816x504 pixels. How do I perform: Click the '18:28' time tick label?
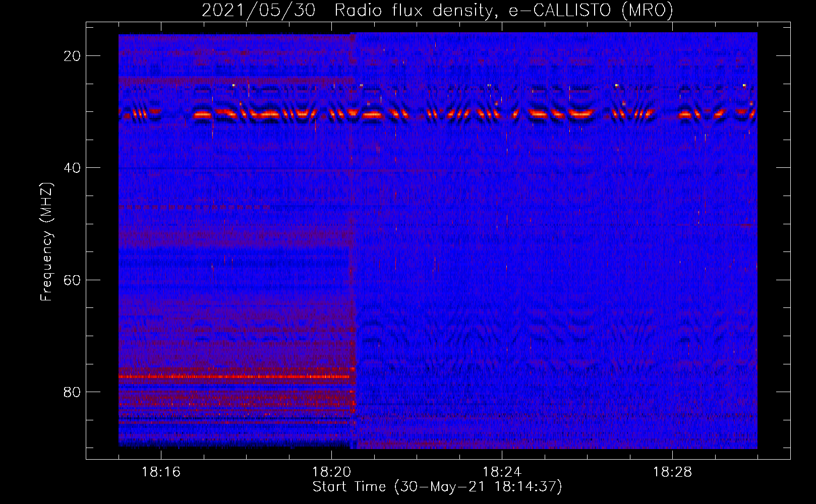point(672,472)
